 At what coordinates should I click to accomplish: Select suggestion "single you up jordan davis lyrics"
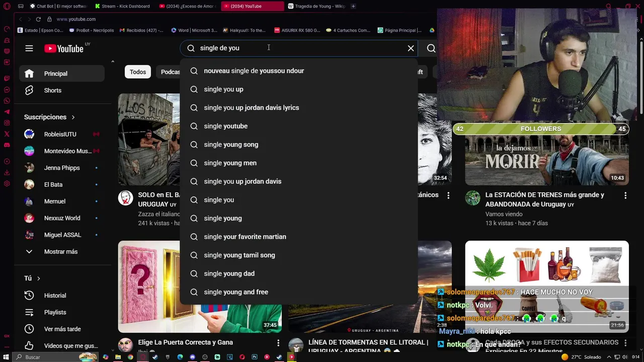[x=299, y=108]
